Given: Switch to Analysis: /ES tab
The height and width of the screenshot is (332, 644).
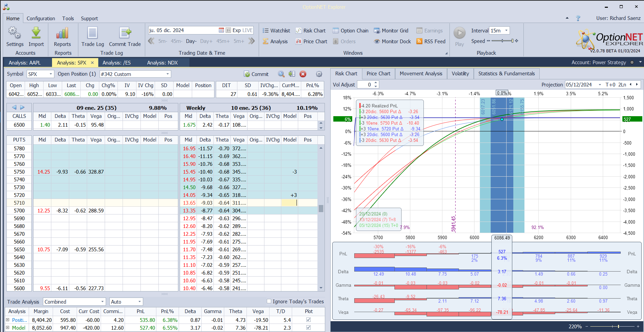Looking at the screenshot, I should (117, 63).
